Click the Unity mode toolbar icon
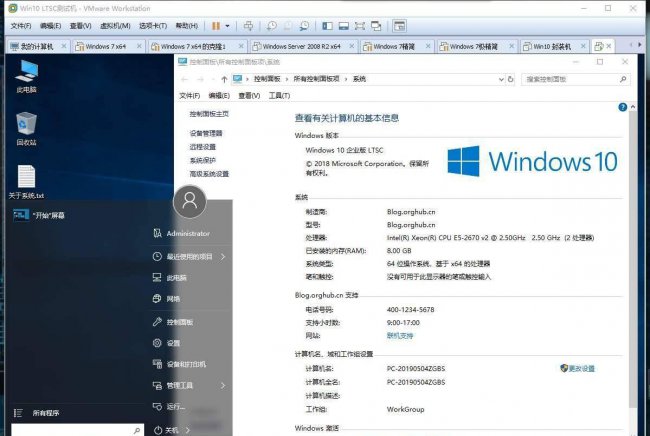 376,26
